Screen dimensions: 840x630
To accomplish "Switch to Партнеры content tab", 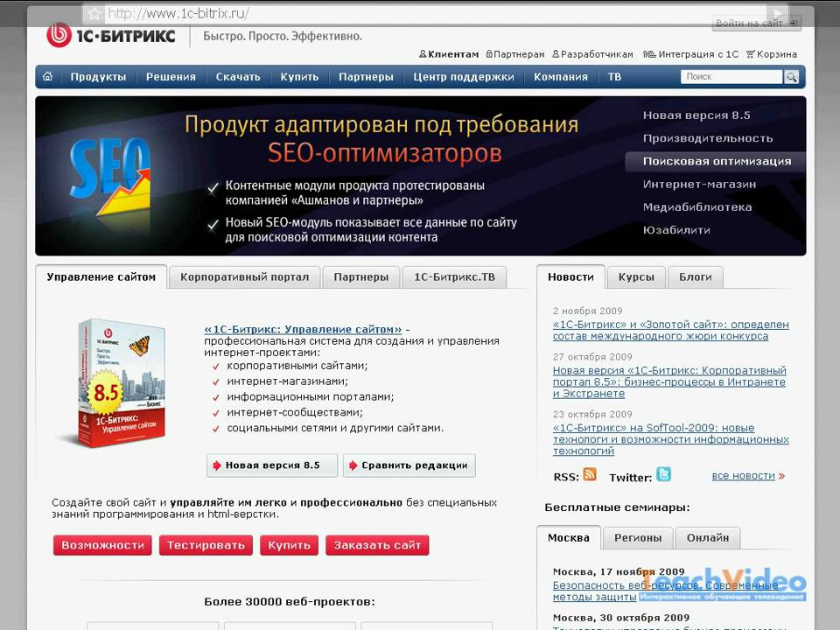I will click(361, 277).
